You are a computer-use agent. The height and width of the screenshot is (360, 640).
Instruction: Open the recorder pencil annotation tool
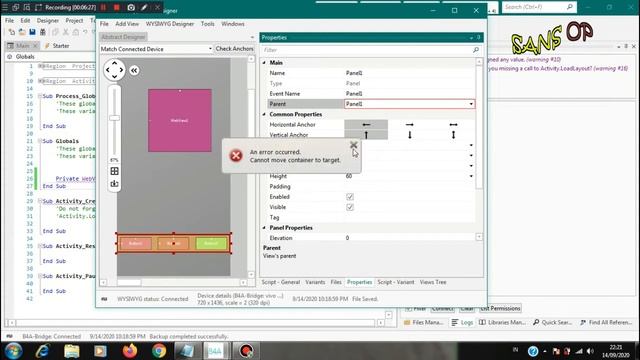click(144, 7)
